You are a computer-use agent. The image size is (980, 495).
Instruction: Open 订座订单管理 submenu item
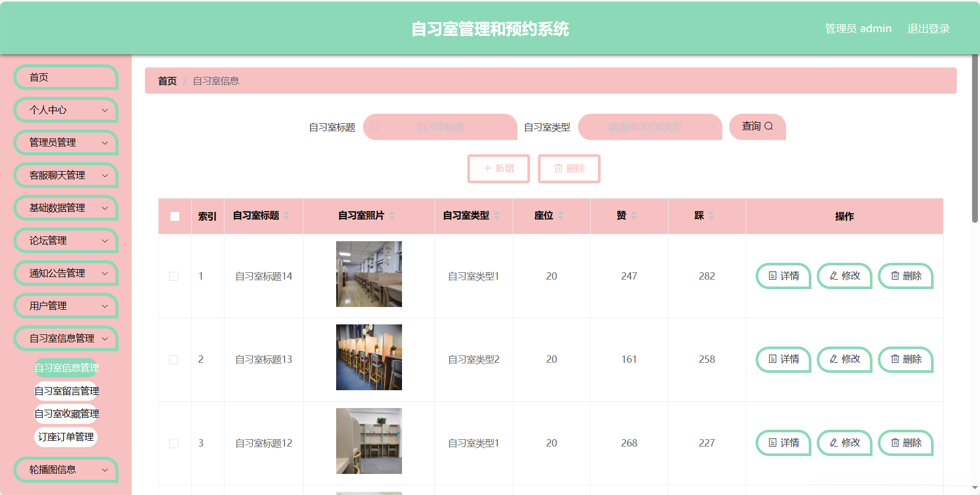coord(66,437)
